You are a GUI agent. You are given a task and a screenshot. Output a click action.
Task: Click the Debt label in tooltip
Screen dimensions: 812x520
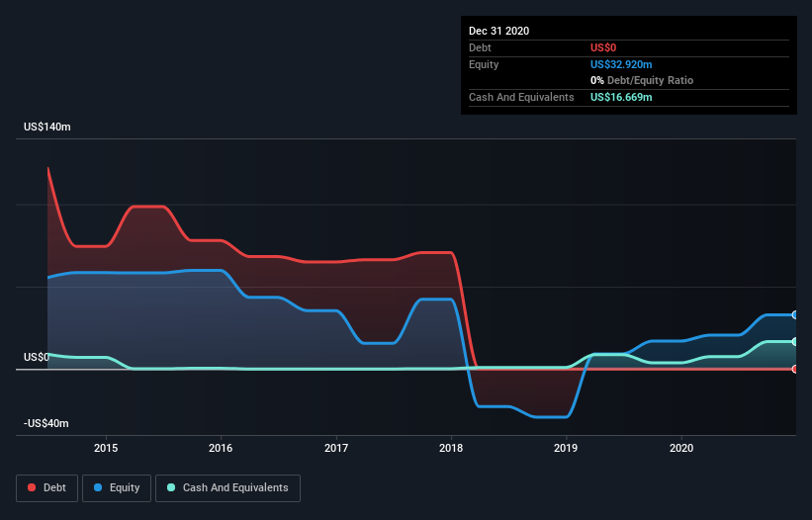pos(480,47)
